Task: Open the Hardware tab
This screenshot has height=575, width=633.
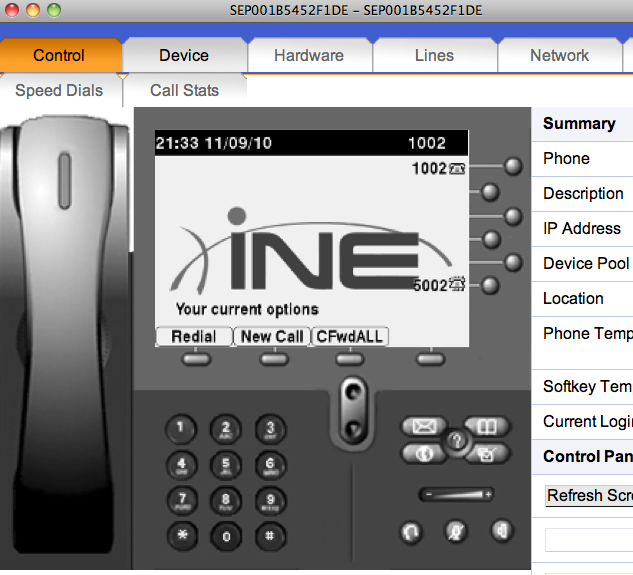Action: click(309, 55)
